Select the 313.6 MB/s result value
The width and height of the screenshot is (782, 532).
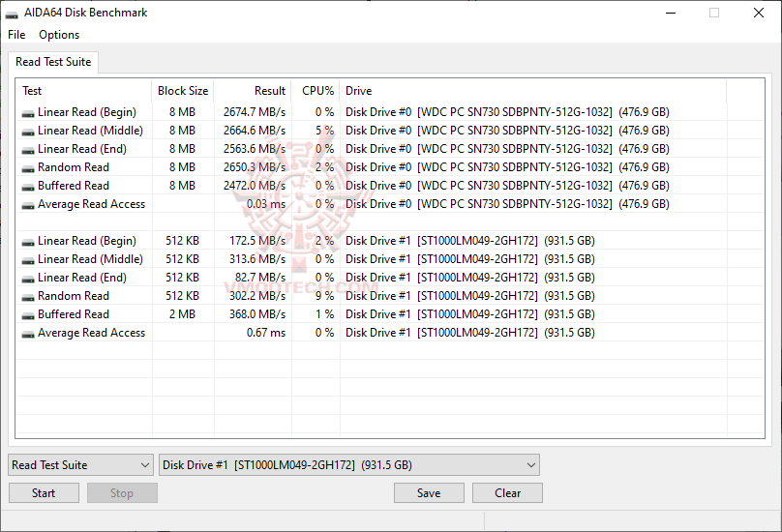coord(257,259)
